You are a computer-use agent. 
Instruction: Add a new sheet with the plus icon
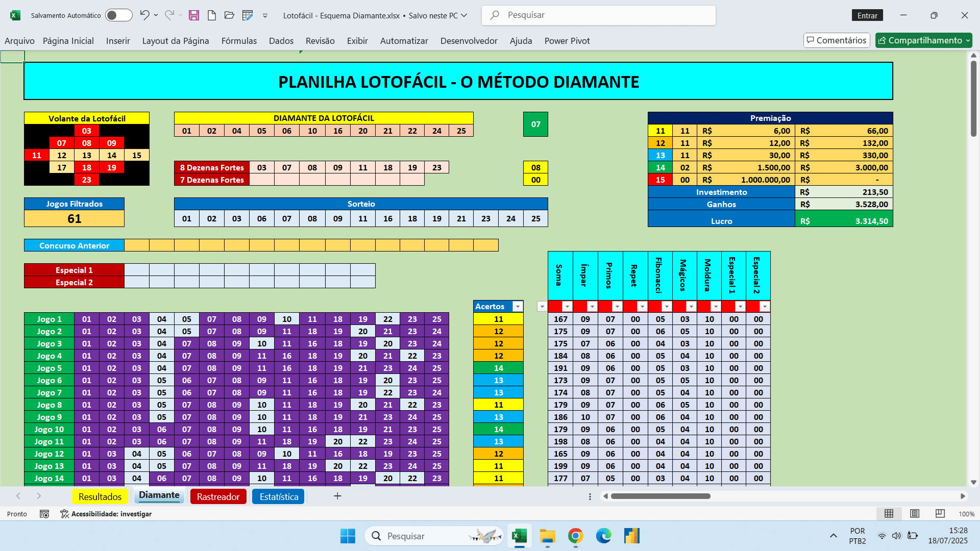(337, 496)
